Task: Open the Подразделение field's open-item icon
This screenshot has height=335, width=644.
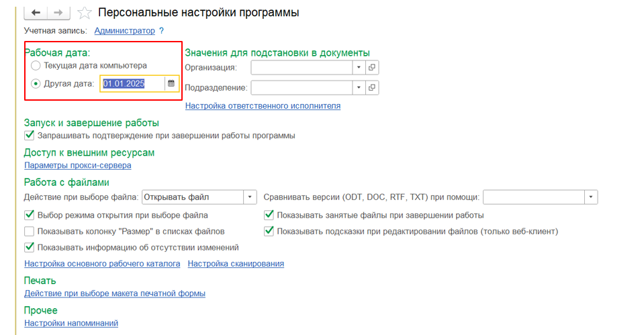Action: pyautogui.click(x=372, y=87)
